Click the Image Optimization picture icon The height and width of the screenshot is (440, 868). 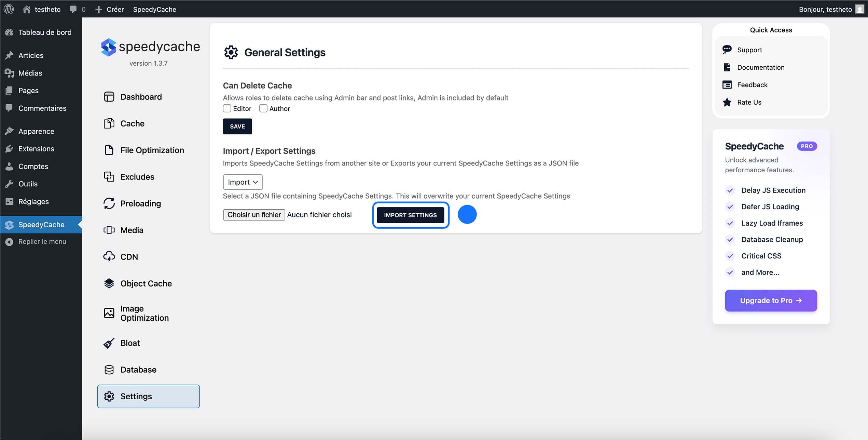tap(109, 313)
